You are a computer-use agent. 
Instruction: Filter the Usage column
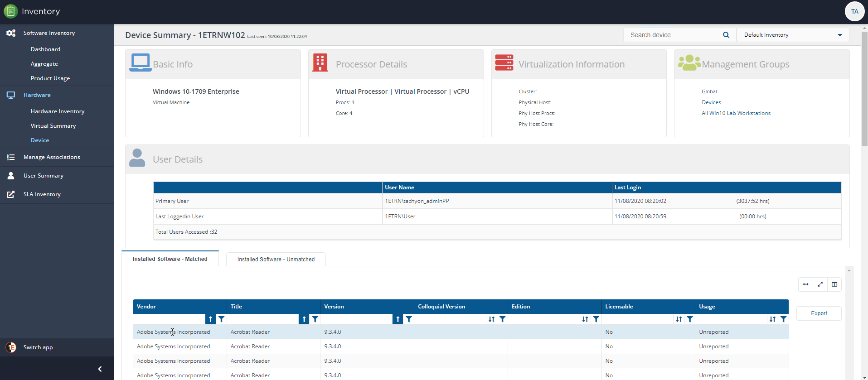[x=784, y=319]
